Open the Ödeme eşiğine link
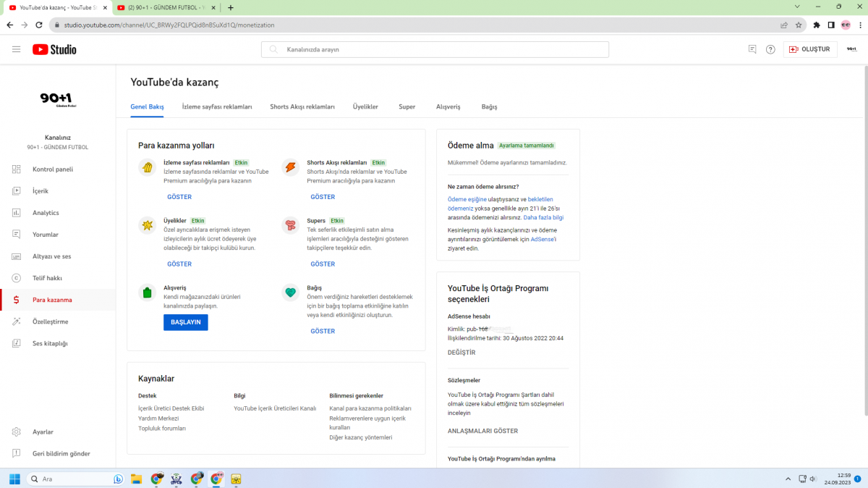The height and width of the screenshot is (488, 868). point(467,198)
